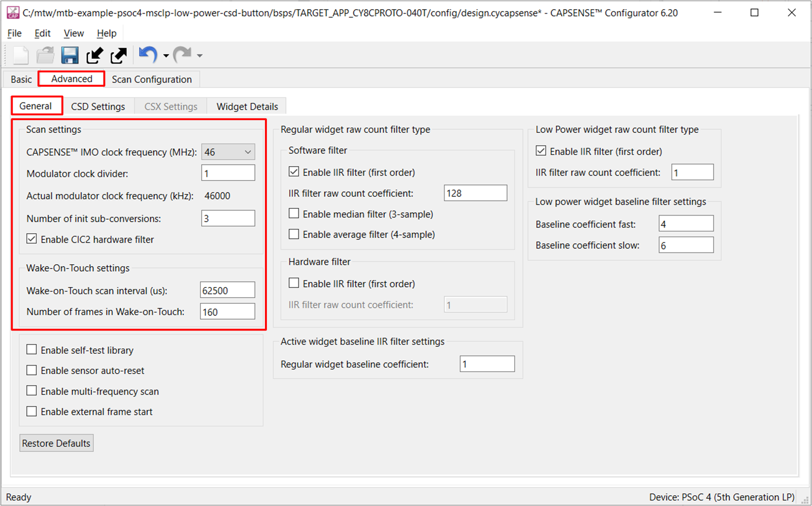Save the configuration with the floppy icon
Image resolution: width=812 pixels, height=506 pixels.
(70, 55)
